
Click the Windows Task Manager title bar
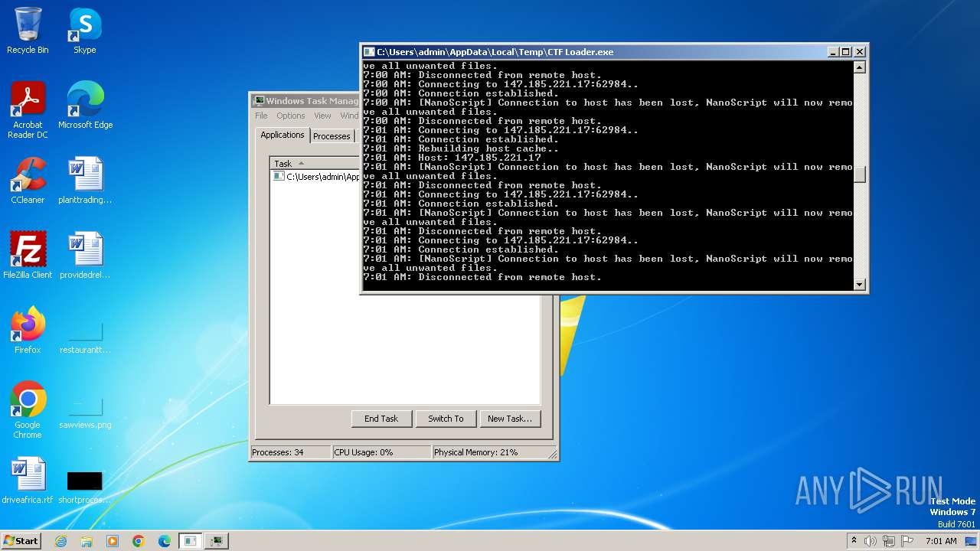(x=306, y=101)
